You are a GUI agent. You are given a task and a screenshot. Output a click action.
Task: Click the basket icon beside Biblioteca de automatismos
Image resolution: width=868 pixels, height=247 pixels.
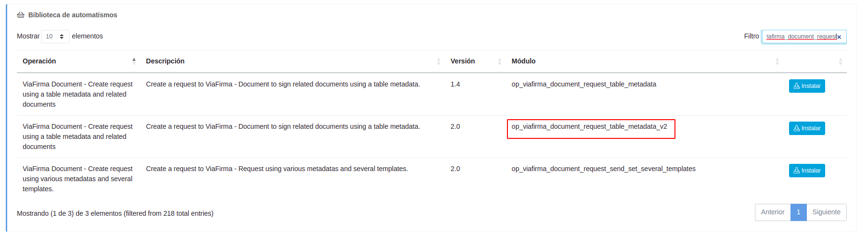pos(21,15)
